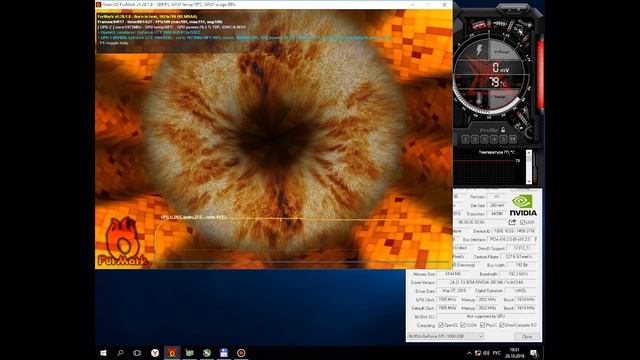Screen dimensions: 640x360
Task: Open the Windows Start menu
Action: pos(103,353)
